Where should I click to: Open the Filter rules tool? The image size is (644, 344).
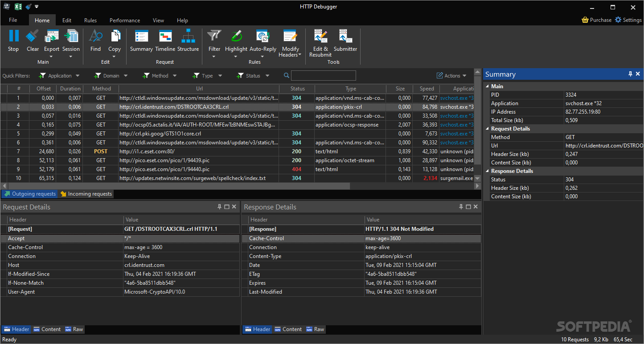coord(214,44)
